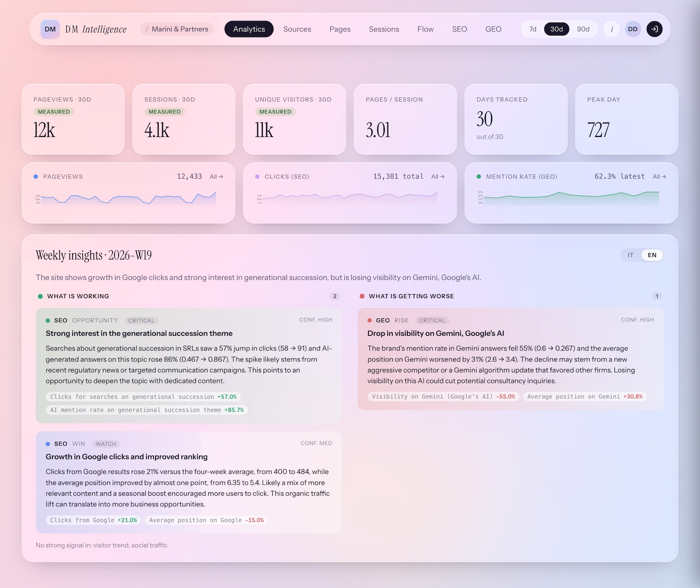Open the GEO tab
700x588 pixels.
493,29
